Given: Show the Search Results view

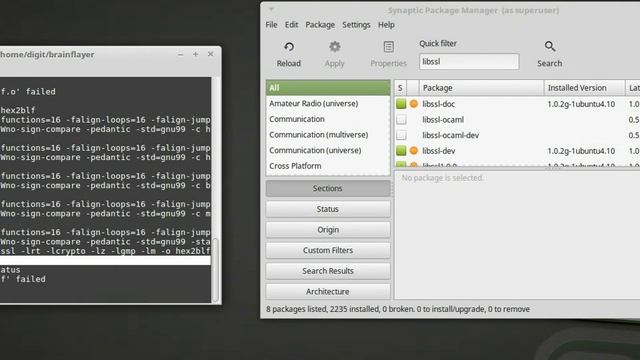Looking at the screenshot, I should (328, 271).
